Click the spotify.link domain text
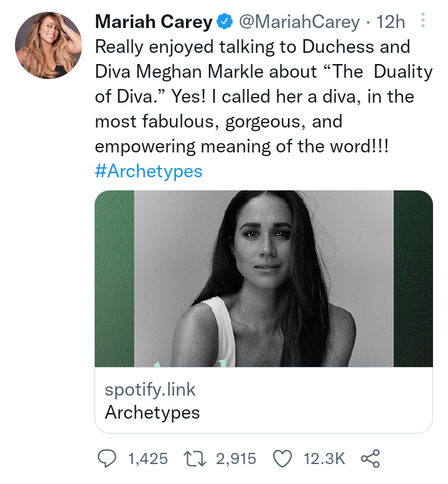 (x=151, y=390)
